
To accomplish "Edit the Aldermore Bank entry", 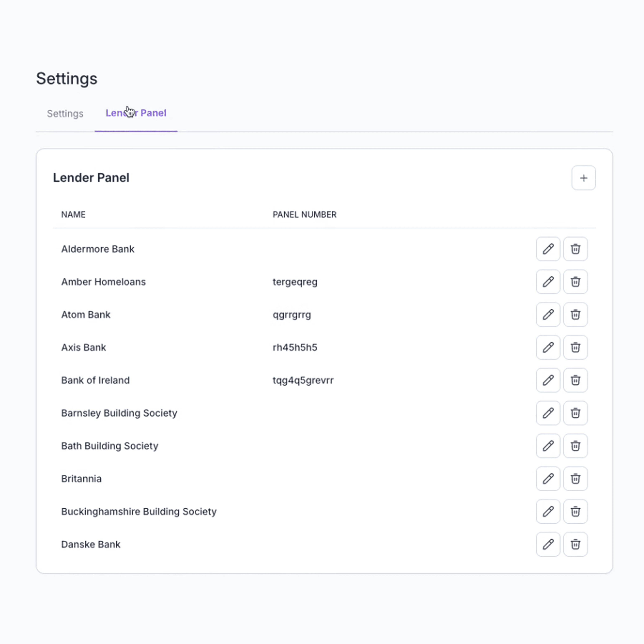I will [548, 249].
